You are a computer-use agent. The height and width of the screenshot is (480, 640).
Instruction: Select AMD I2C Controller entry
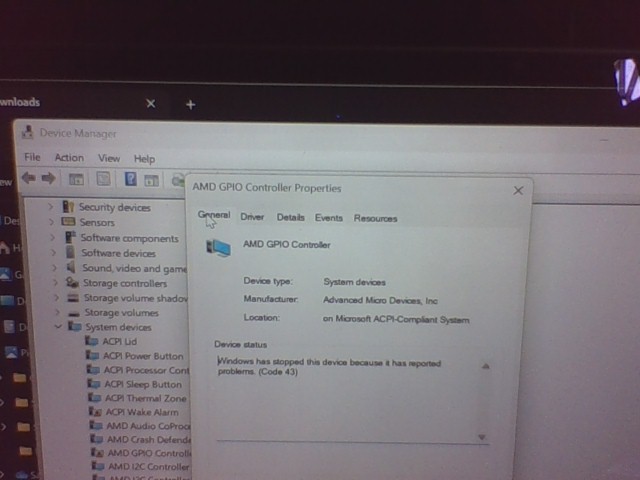pos(149,466)
